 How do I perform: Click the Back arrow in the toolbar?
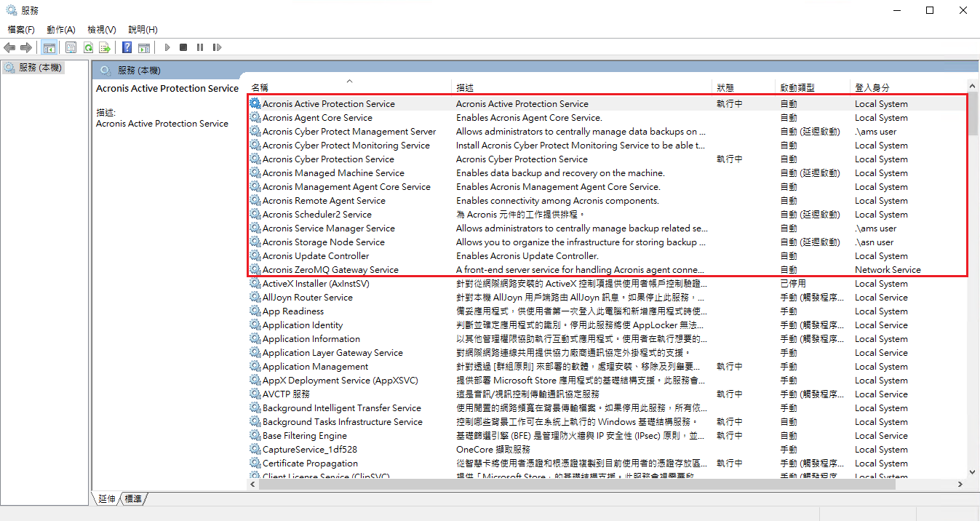click(9, 47)
